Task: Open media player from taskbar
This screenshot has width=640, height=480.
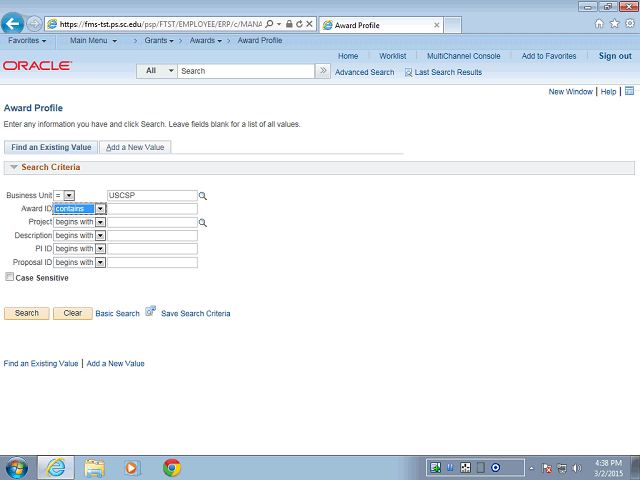Action: (132, 468)
